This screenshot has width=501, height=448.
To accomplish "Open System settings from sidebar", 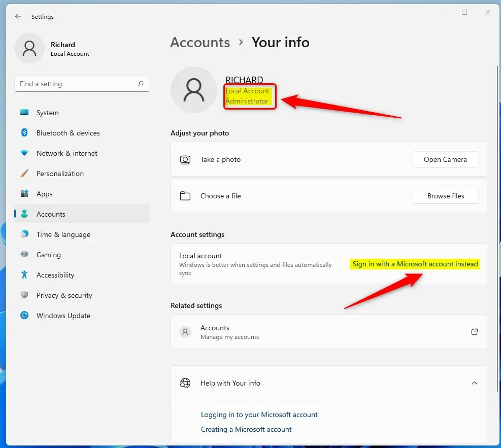I will [47, 113].
